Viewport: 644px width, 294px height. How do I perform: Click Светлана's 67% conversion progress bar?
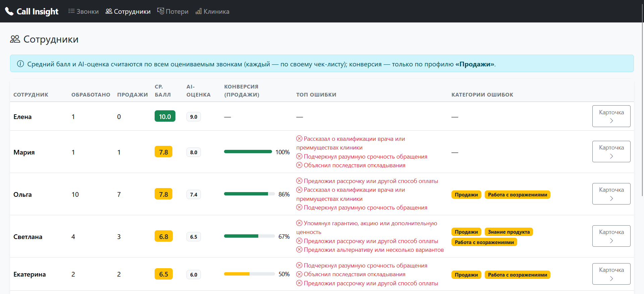pos(250,236)
